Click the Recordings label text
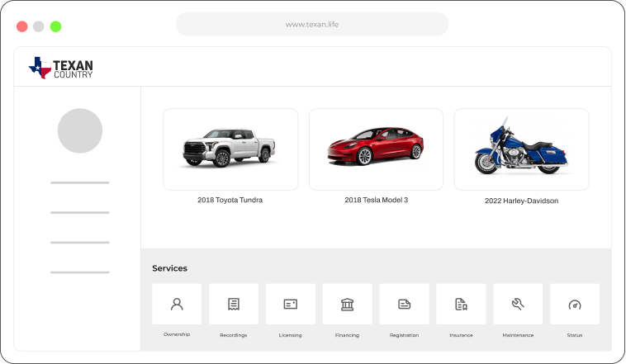 [234, 335]
